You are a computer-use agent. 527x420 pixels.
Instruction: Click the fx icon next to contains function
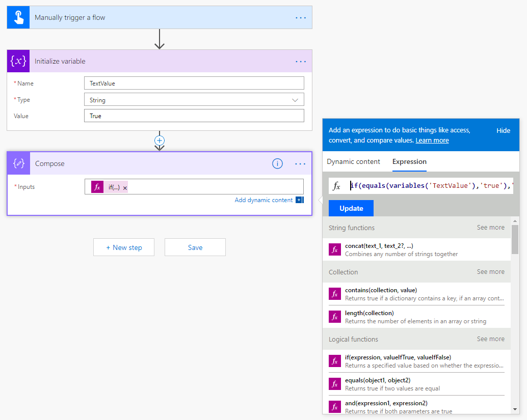point(335,294)
